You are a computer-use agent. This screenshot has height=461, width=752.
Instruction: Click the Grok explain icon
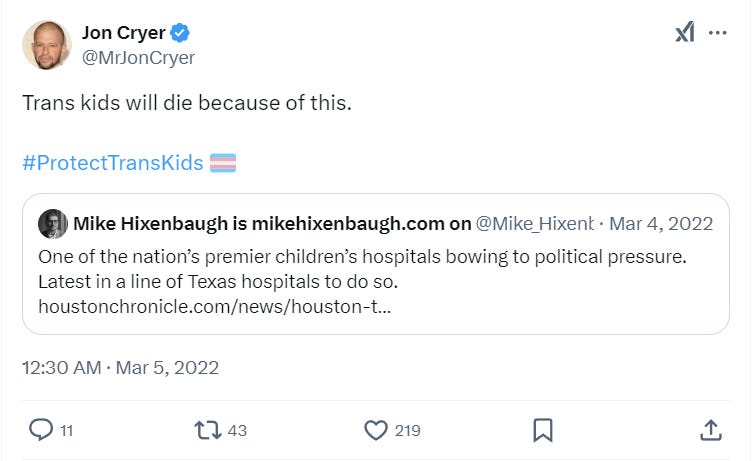click(684, 33)
